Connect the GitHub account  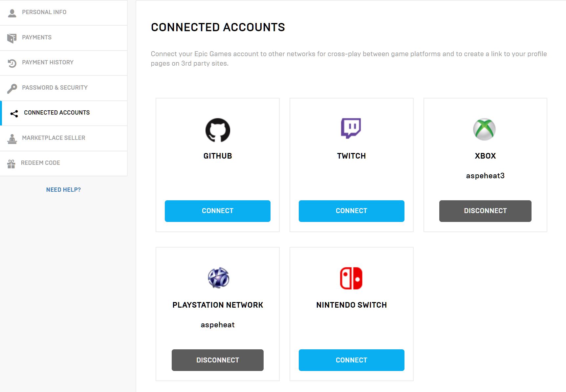(218, 211)
